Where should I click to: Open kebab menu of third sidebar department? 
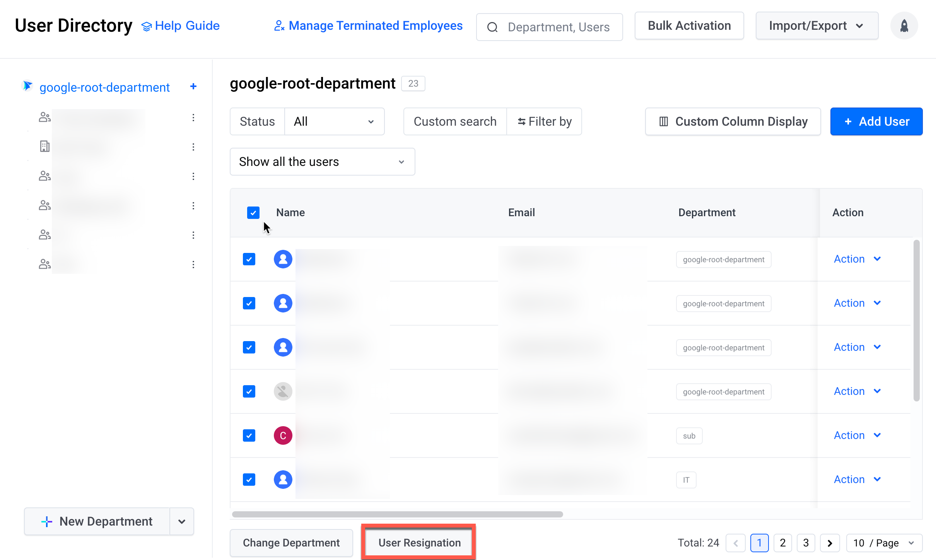pos(193,176)
